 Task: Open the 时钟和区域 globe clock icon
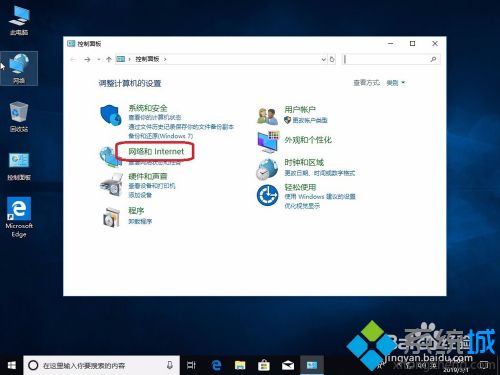point(267,169)
